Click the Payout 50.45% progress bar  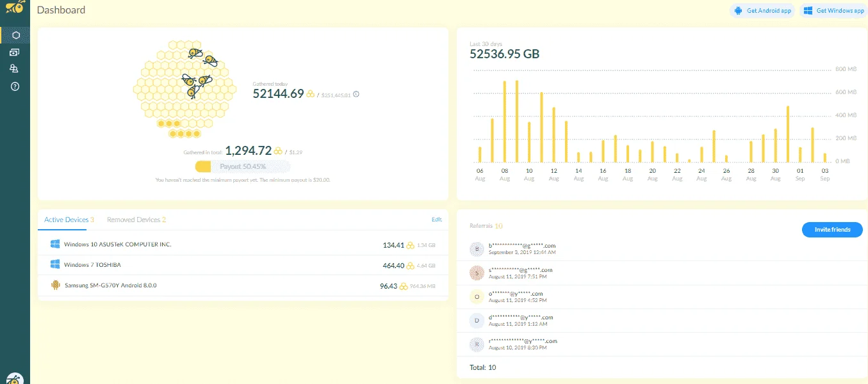243,166
